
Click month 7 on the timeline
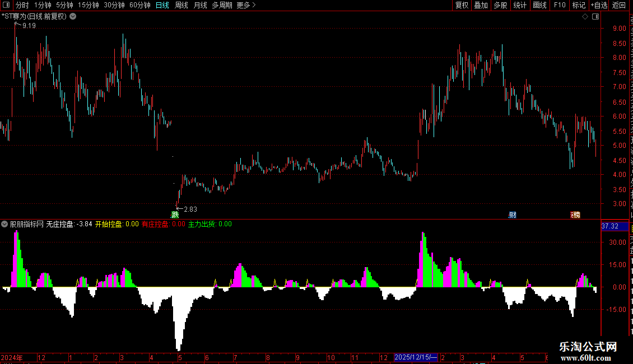pos(235,357)
